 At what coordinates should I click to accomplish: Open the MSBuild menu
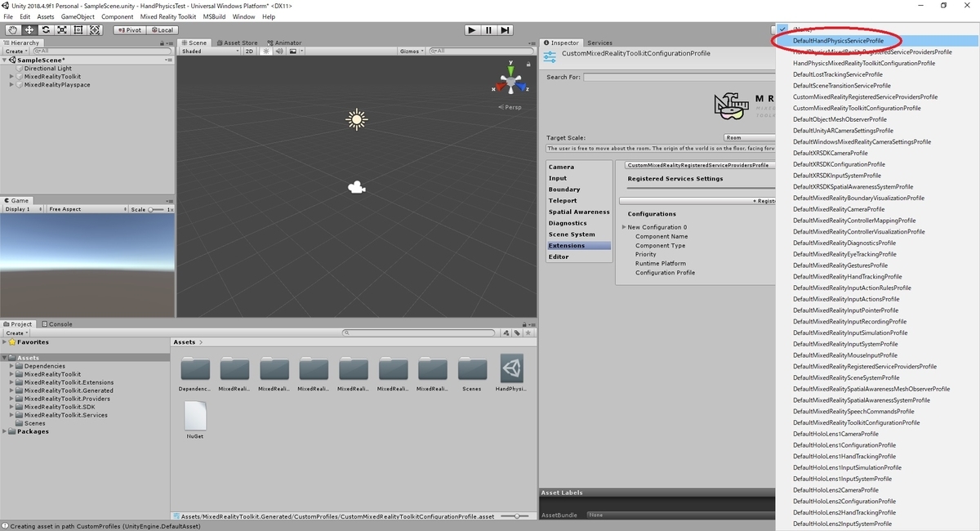pos(214,16)
